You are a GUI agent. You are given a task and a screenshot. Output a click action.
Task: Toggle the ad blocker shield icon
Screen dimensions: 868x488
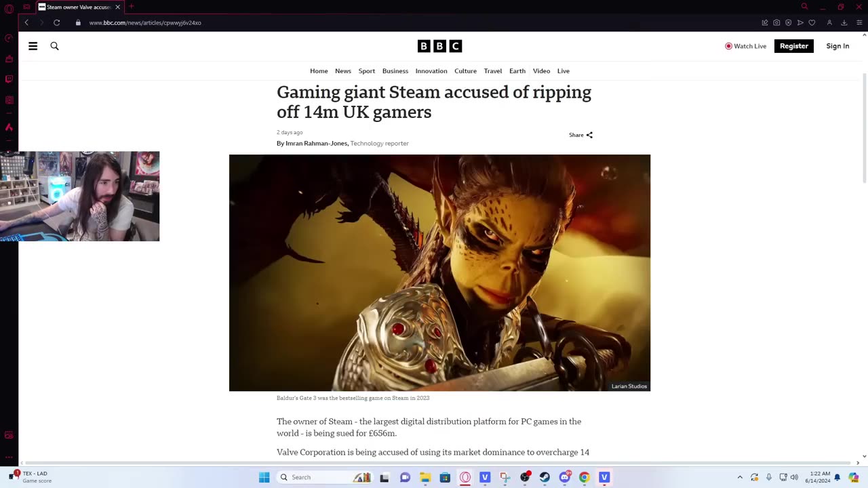pos(788,22)
